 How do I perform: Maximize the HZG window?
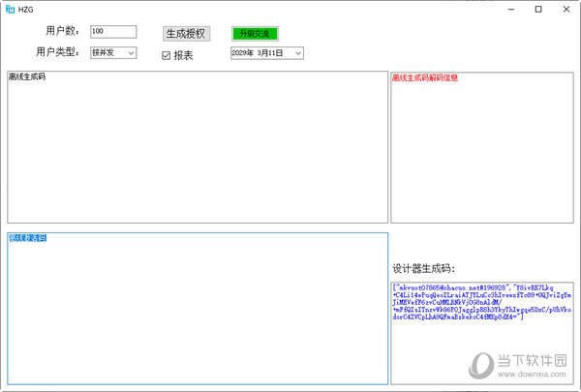538,10
